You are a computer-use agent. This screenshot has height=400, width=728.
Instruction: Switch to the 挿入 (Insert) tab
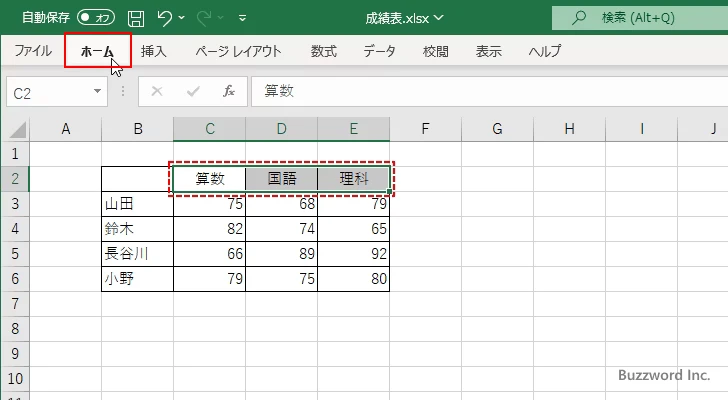tap(154, 51)
